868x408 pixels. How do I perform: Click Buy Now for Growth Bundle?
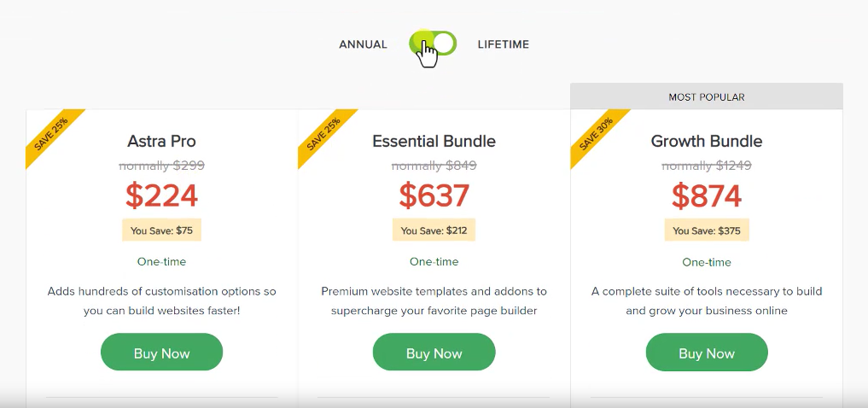pos(707,353)
